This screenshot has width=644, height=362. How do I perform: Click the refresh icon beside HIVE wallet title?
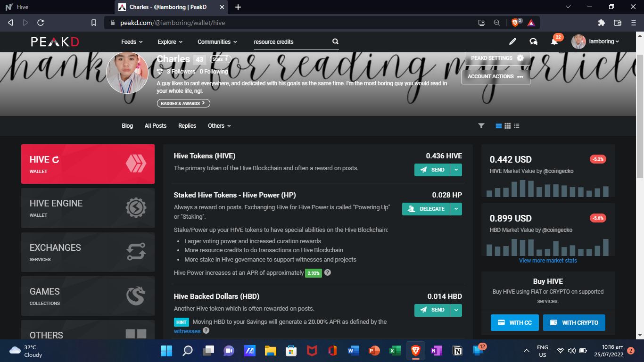click(56, 160)
